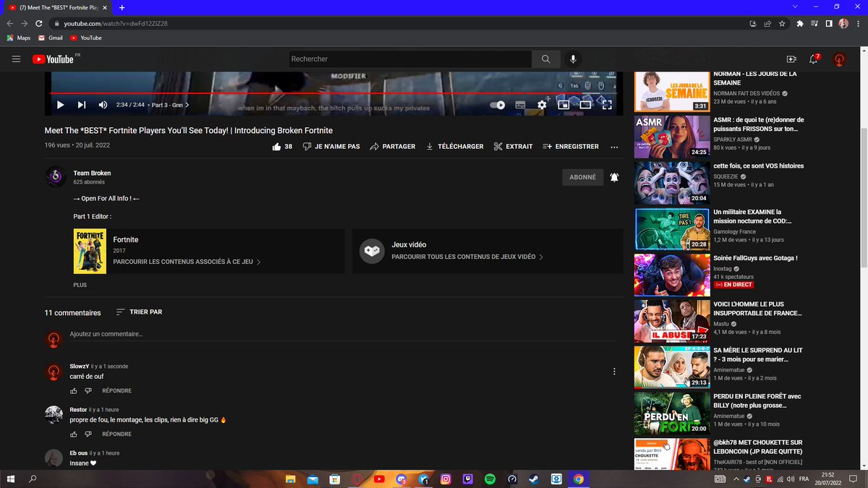The width and height of the screenshot is (868, 488).
Task: Dislike SlowzY's comment
Action: click(x=88, y=390)
